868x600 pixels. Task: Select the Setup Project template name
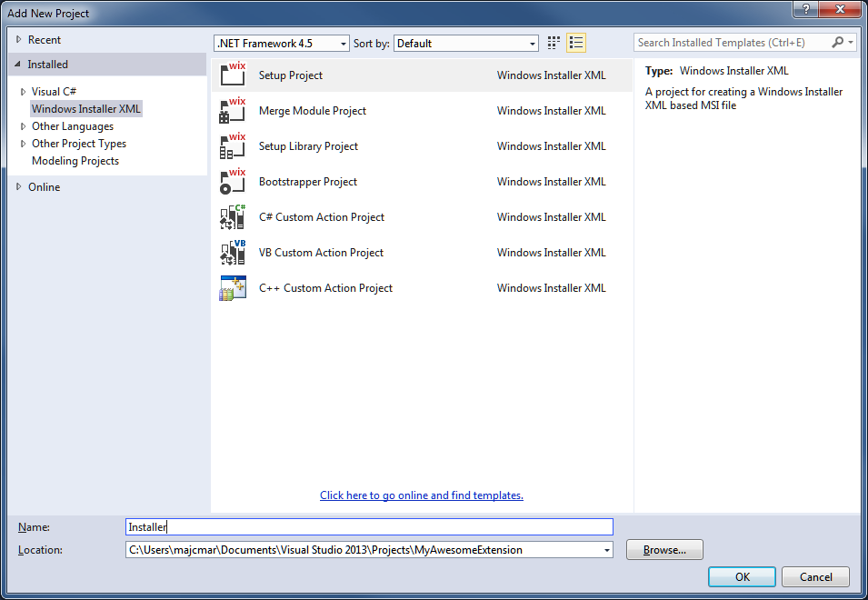(x=291, y=75)
